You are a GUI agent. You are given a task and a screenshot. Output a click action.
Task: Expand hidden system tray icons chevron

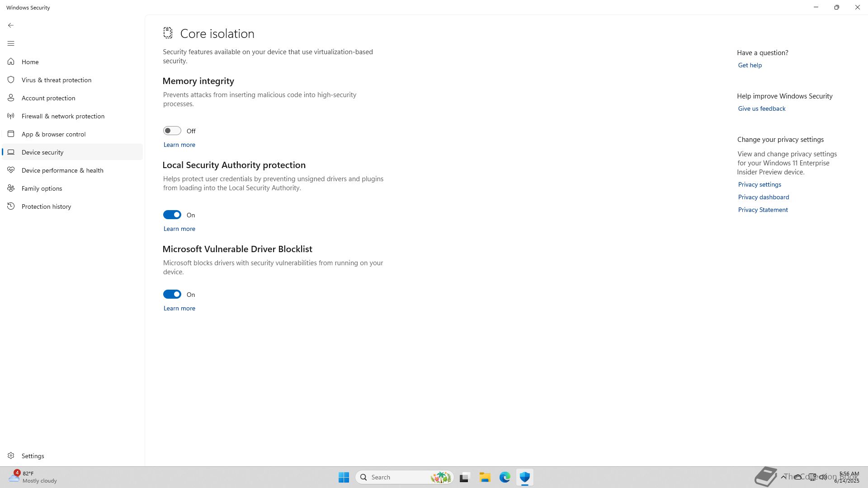(x=783, y=477)
